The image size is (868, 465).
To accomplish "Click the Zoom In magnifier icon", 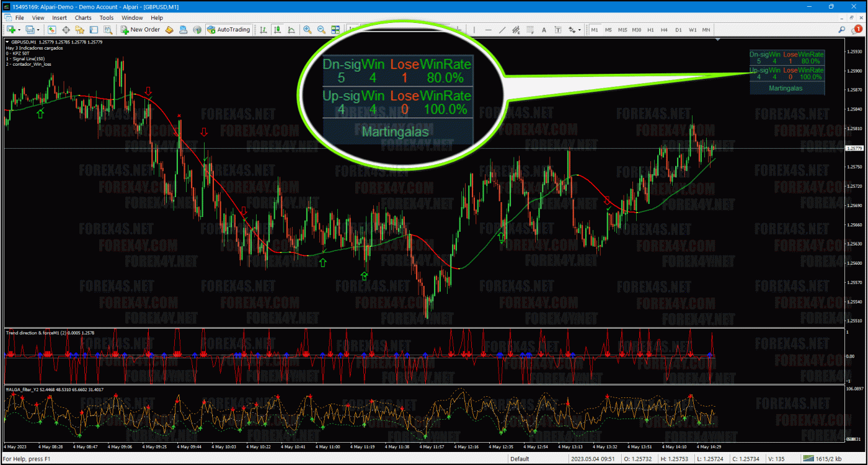I will tap(308, 29).
